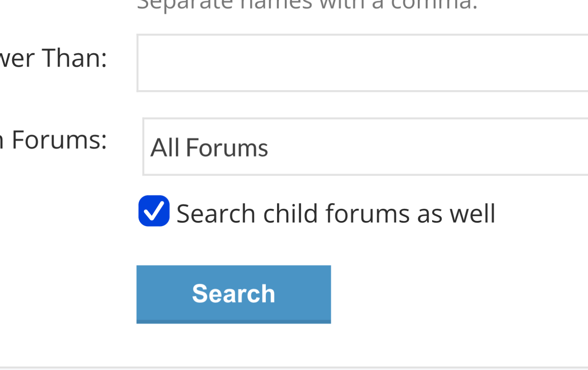Screen dimensions: 588x370
Task: Click the "Forums:" label text
Action: point(59,140)
